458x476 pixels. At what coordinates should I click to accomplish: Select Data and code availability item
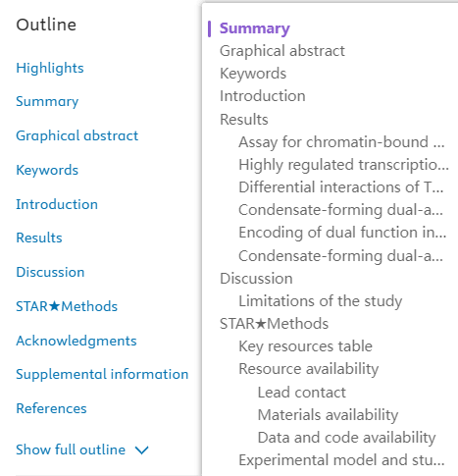point(346,438)
